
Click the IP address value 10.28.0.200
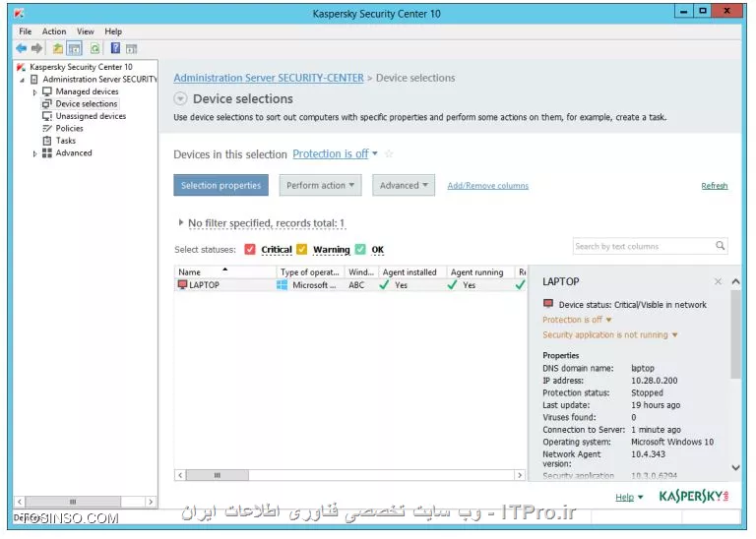pos(655,381)
